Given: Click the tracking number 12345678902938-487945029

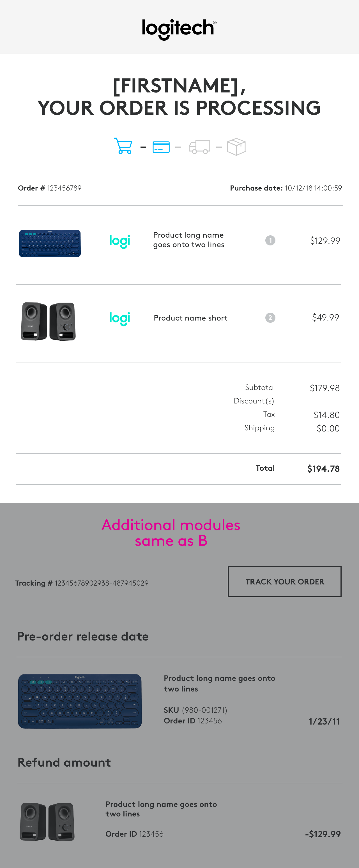Looking at the screenshot, I should click(102, 583).
